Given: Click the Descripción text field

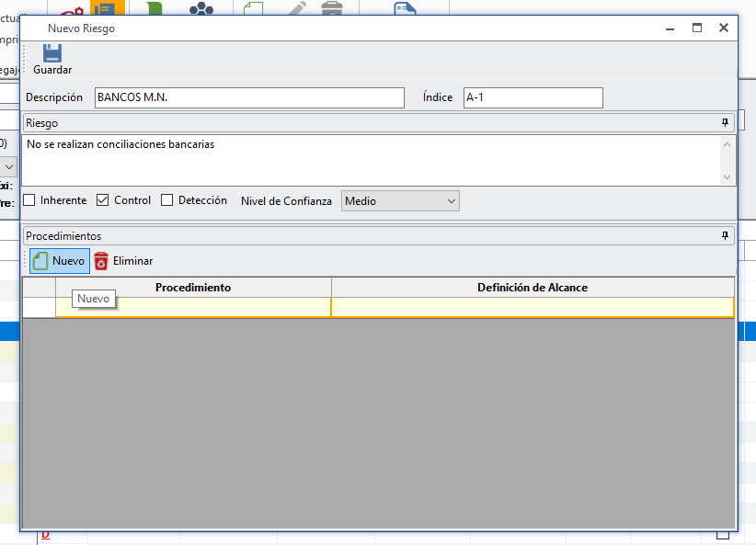Looking at the screenshot, I should (x=249, y=97).
